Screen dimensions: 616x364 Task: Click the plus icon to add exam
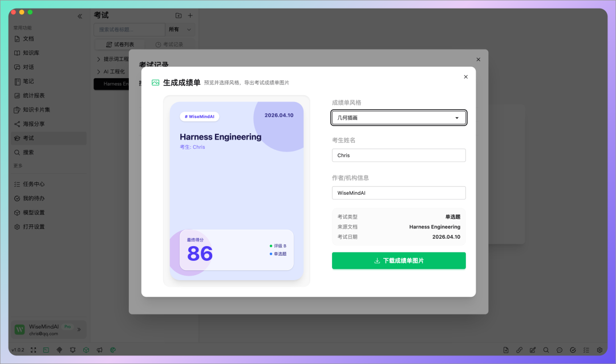point(190,16)
